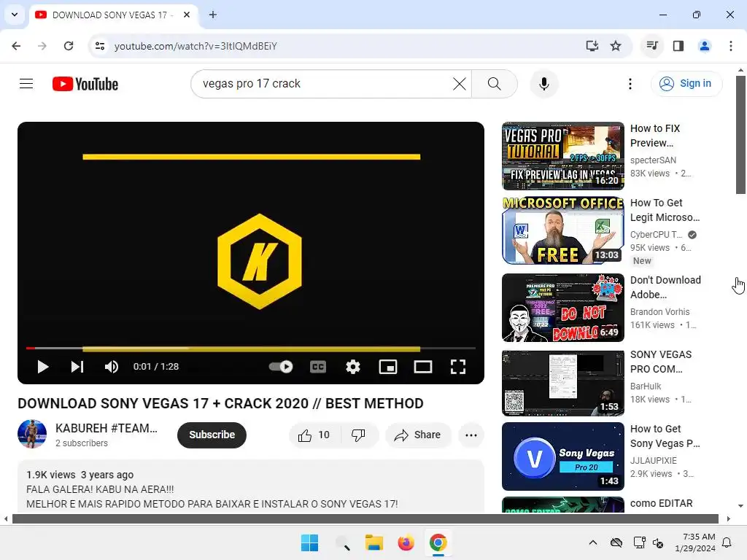Like the video with thumbs up
Image resolution: width=747 pixels, height=560 pixels.
[314, 435]
